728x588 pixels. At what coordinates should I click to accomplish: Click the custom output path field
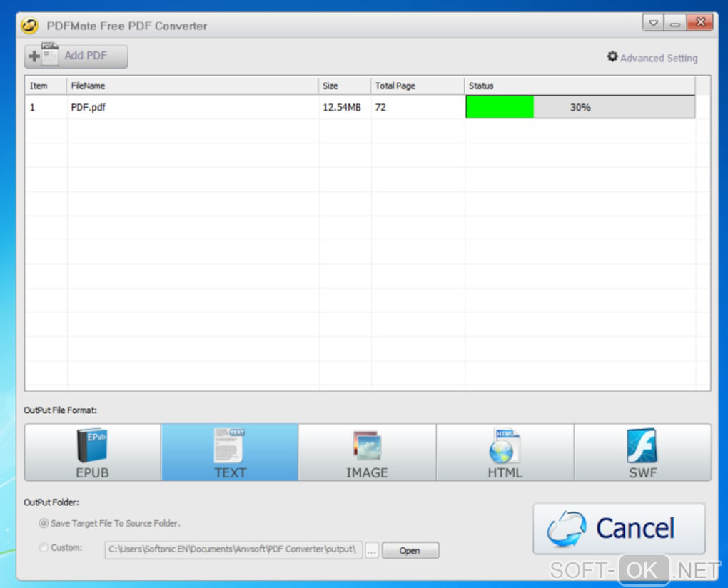click(x=233, y=550)
